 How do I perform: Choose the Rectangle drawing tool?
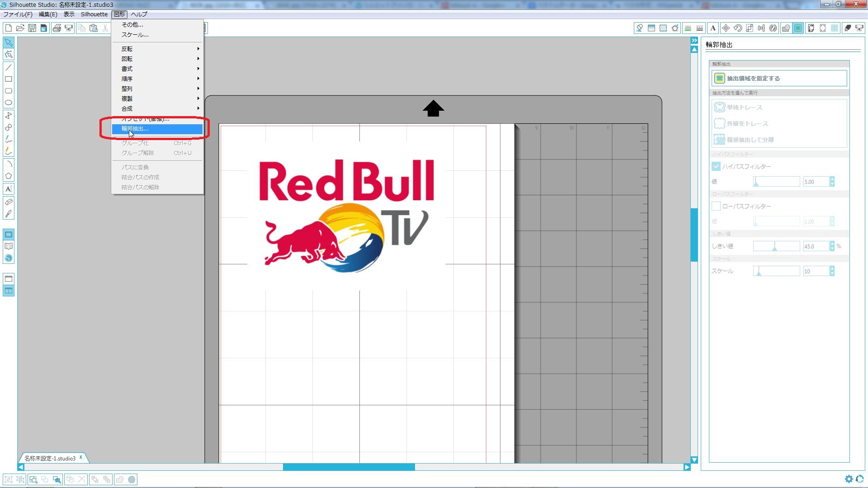pos(9,79)
